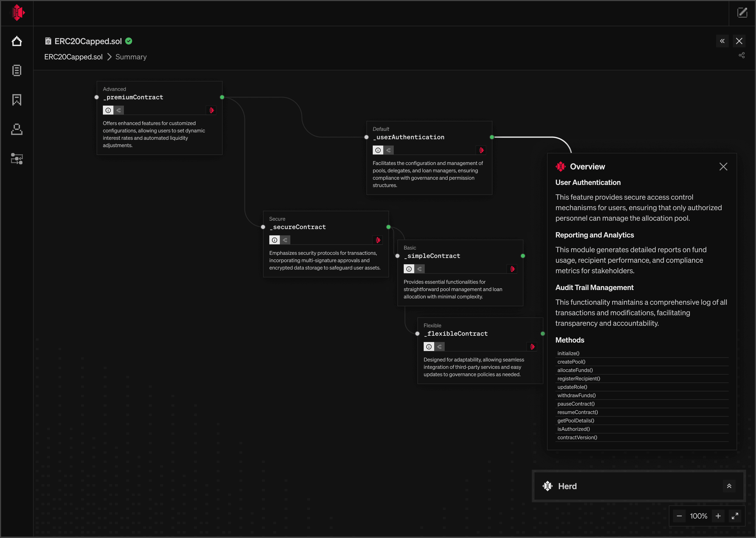Collapse side panel with double chevron
Viewport: 756px width, 538px height.
point(722,41)
